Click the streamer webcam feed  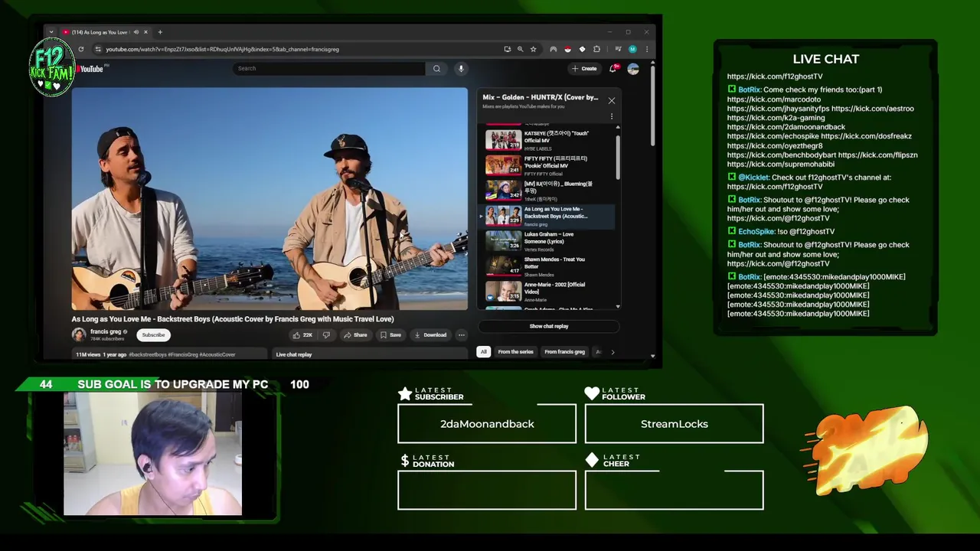[x=152, y=454]
